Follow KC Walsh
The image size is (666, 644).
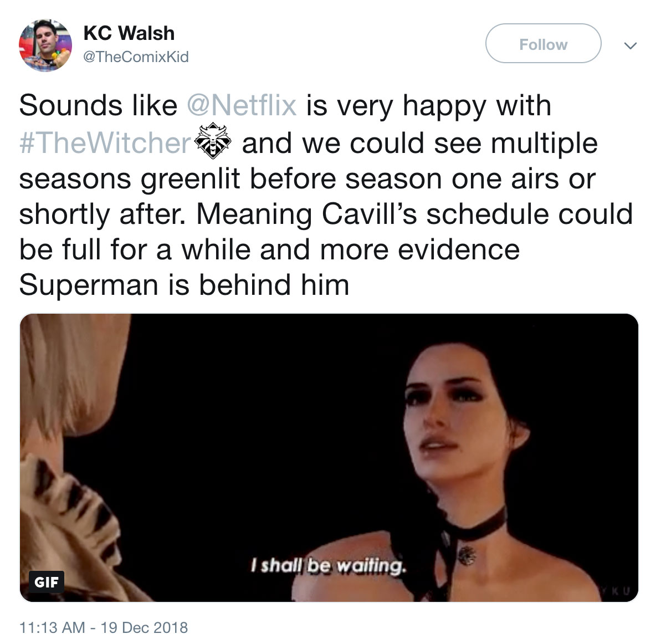543,44
